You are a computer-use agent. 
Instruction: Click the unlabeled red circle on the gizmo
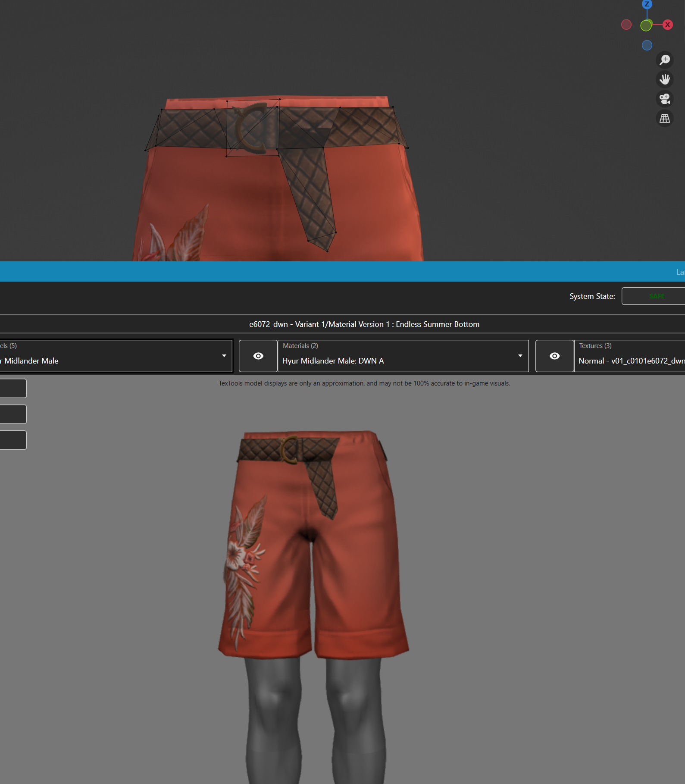tap(626, 25)
